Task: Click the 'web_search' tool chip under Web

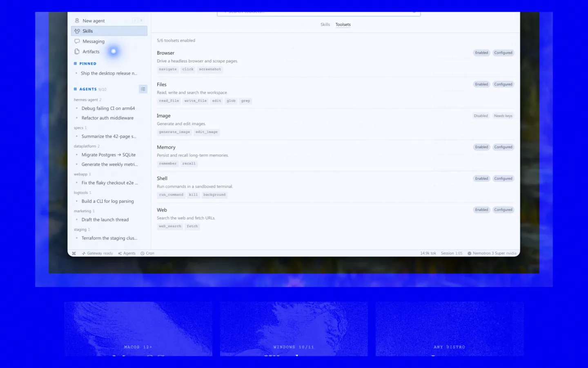Action: pyautogui.click(x=170, y=226)
